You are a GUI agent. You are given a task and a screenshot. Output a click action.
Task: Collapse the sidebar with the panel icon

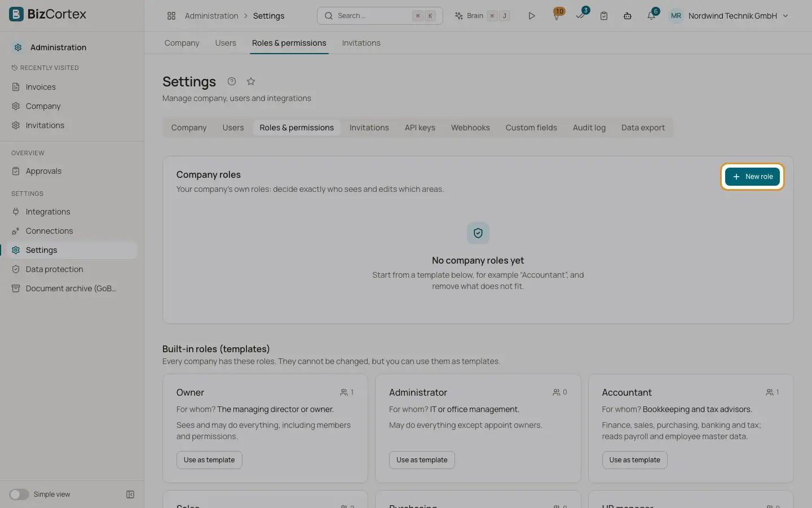(x=130, y=494)
